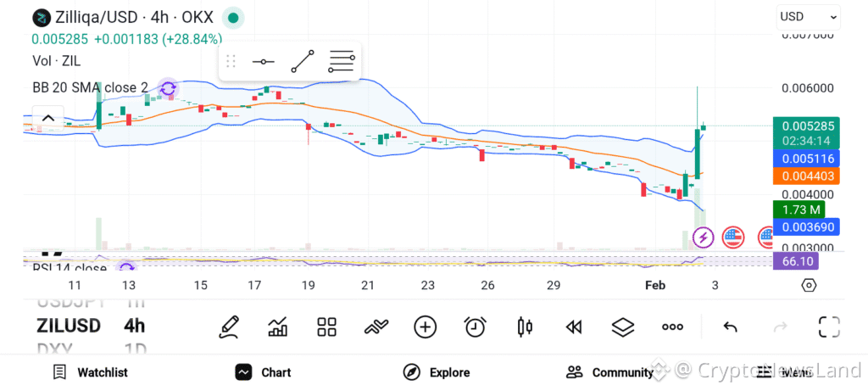868x391 pixels.
Task: Open chart settings hexagon icon near the date axis
Action: pos(809,286)
